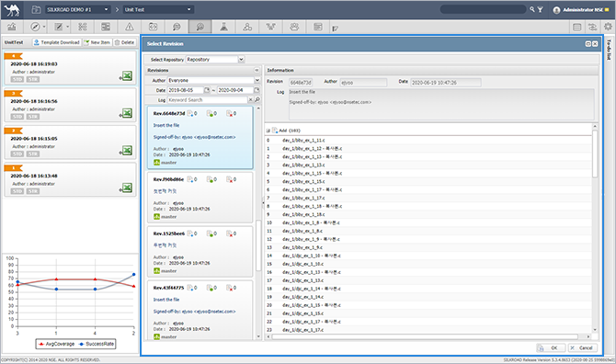Viewport: 616px width, 364px height.
Task: Open the edit pencil dropdown arrow
Action: point(67,27)
